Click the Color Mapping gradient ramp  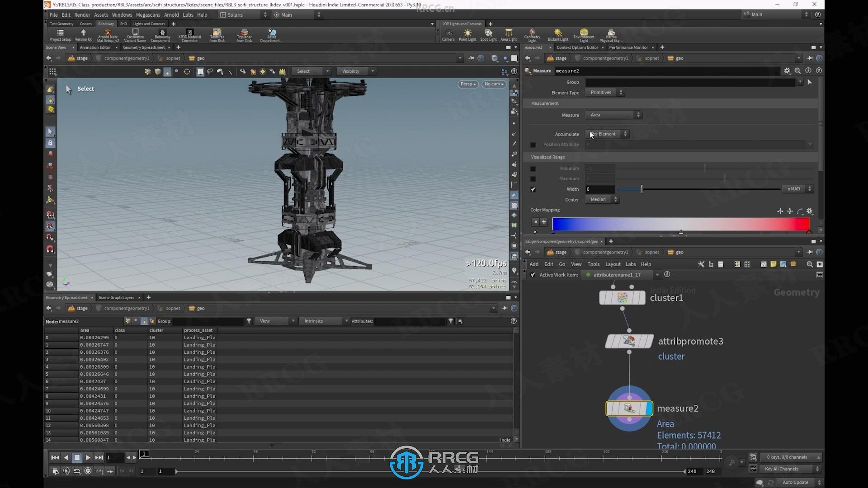680,224
